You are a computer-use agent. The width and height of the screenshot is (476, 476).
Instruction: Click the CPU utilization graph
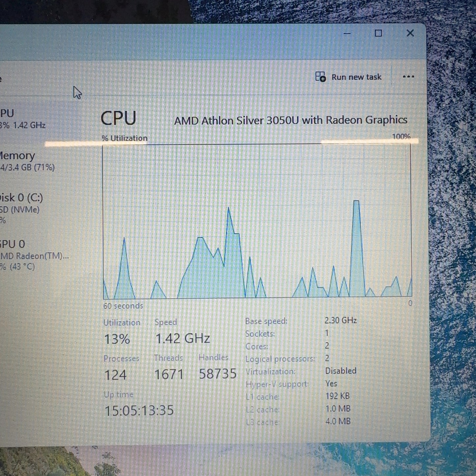(x=257, y=221)
